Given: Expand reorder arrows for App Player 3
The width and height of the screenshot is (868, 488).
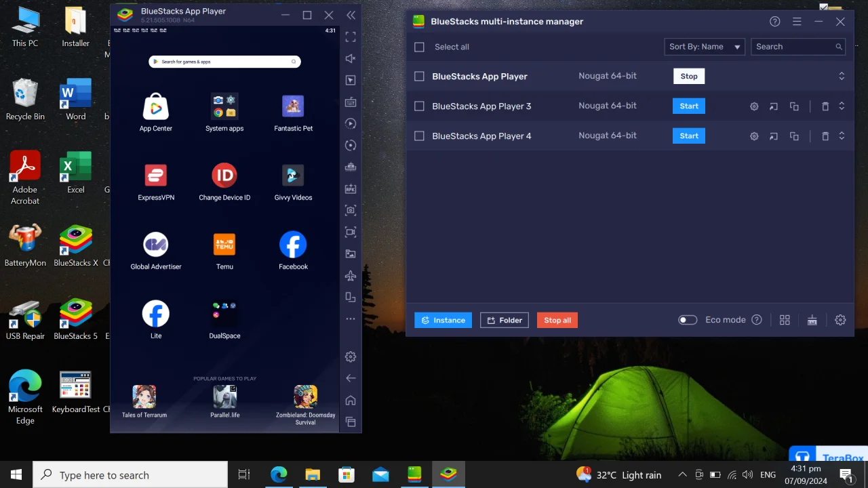Looking at the screenshot, I should [842, 106].
